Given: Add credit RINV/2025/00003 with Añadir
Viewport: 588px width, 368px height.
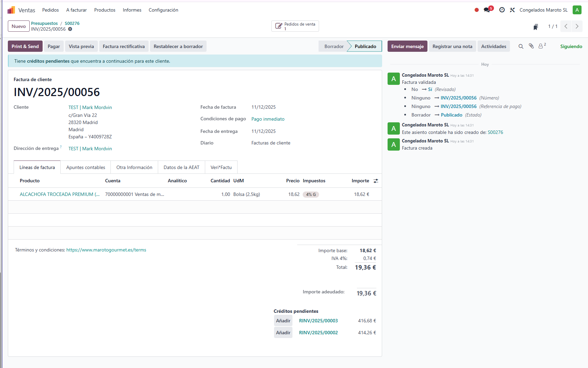Looking at the screenshot, I should 283,321.
